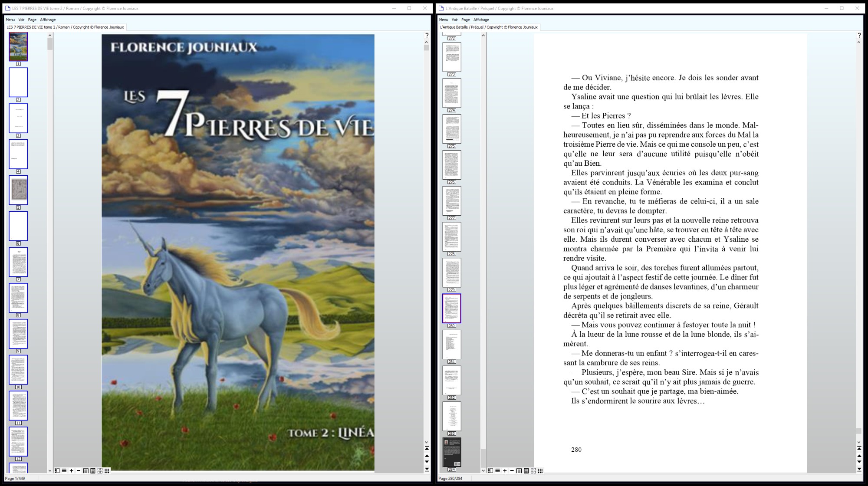The height and width of the screenshot is (486, 868).
Task: Open back cover thumbnail page 284
Action: tap(452, 453)
